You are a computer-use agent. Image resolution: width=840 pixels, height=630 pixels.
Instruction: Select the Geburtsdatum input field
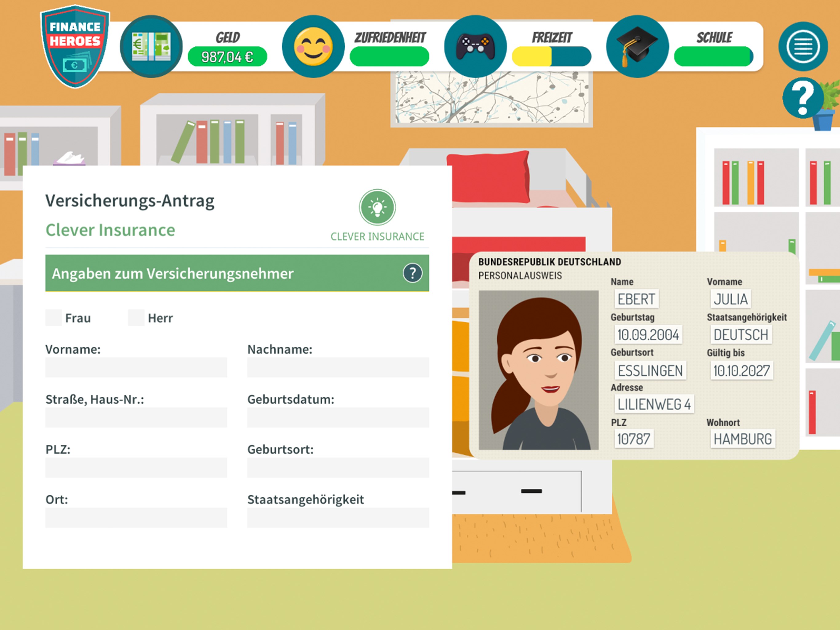click(x=338, y=417)
